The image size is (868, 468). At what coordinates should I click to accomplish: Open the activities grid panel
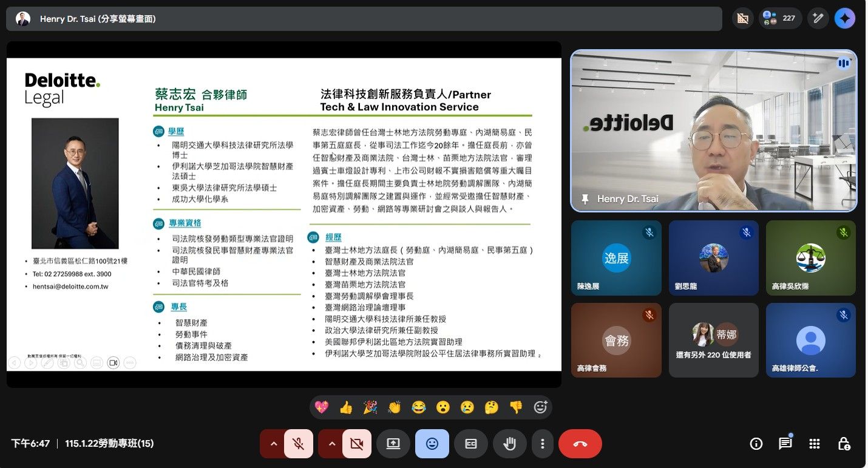815,444
